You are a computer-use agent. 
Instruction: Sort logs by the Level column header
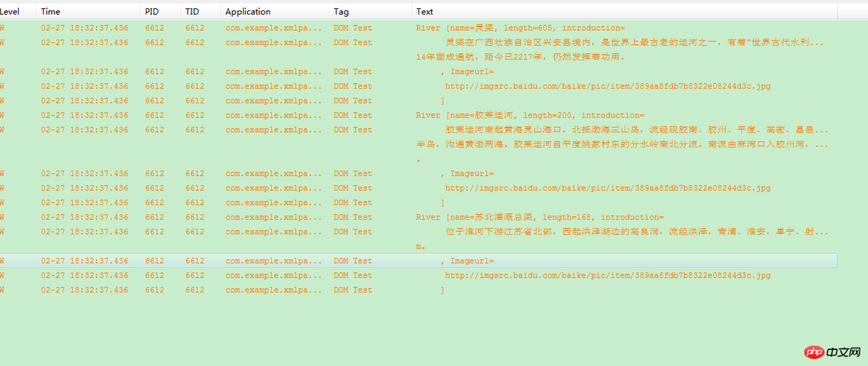pos(17,11)
